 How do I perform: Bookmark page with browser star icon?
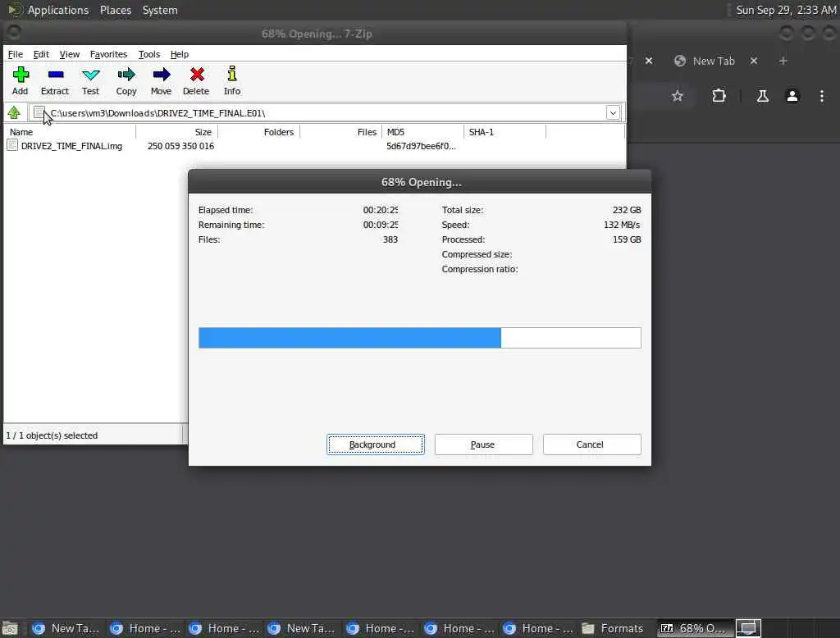coord(677,96)
